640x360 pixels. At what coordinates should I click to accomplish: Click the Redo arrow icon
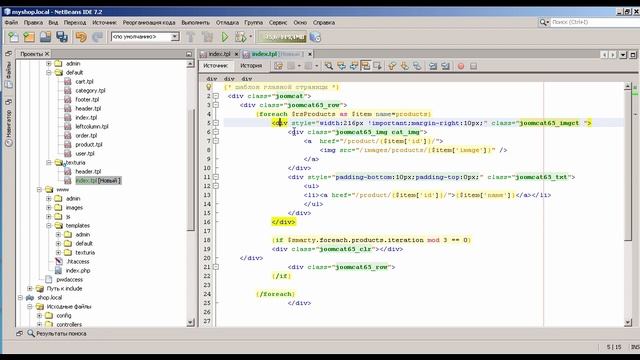(97, 37)
